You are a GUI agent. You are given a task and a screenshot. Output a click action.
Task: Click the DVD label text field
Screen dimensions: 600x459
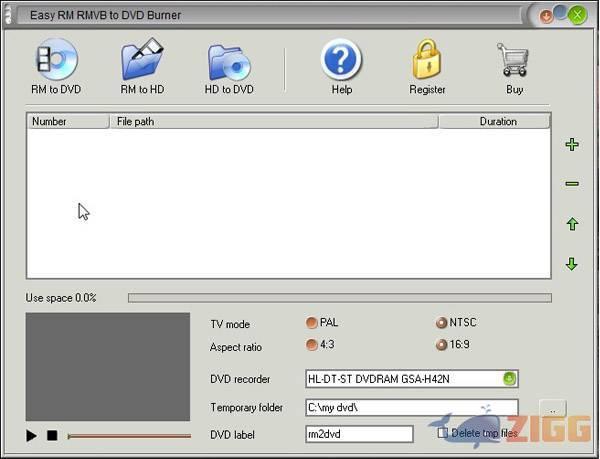click(x=359, y=434)
